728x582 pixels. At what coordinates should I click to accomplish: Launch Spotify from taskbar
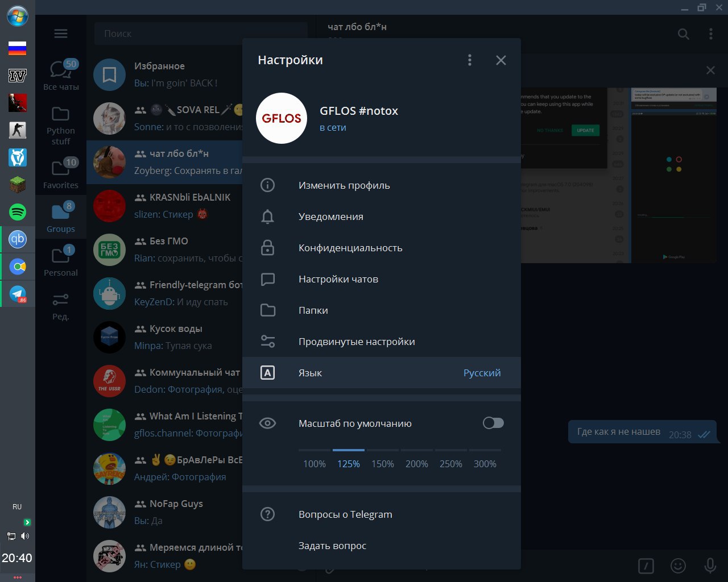coord(18,212)
